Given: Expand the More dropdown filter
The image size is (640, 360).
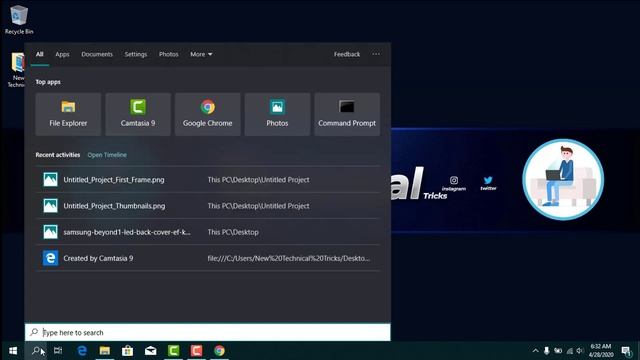Looking at the screenshot, I should (x=201, y=54).
